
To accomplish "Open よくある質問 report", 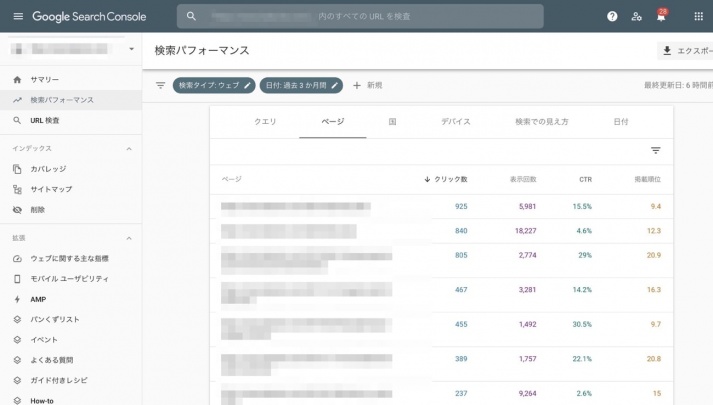I will click(x=51, y=360).
